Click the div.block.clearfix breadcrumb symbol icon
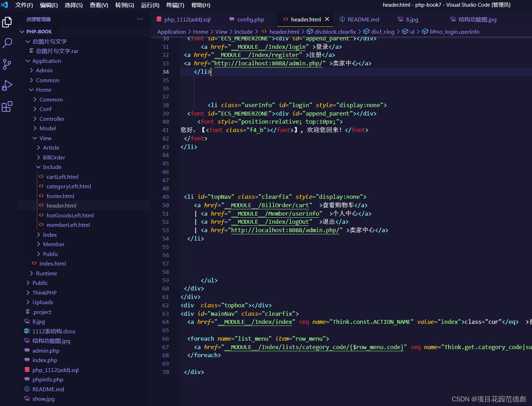Screen dimensions: 532x406 [x=310, y=32]
